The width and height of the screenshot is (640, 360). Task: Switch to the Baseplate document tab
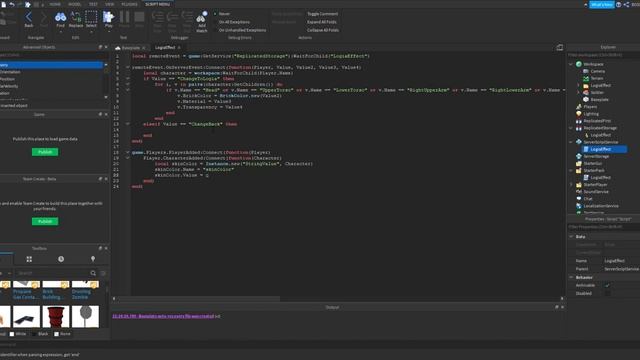click(130, 48)
